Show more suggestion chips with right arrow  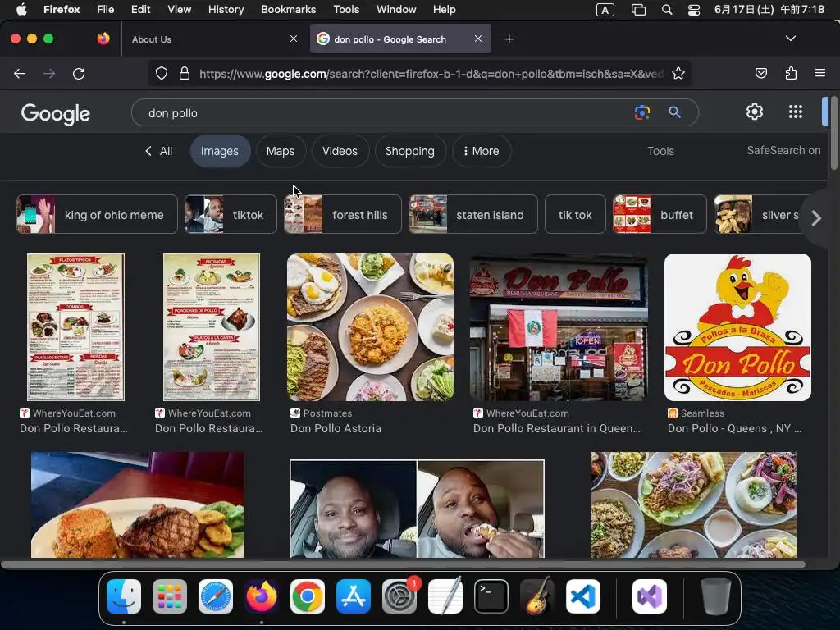(x=815, y=218)
